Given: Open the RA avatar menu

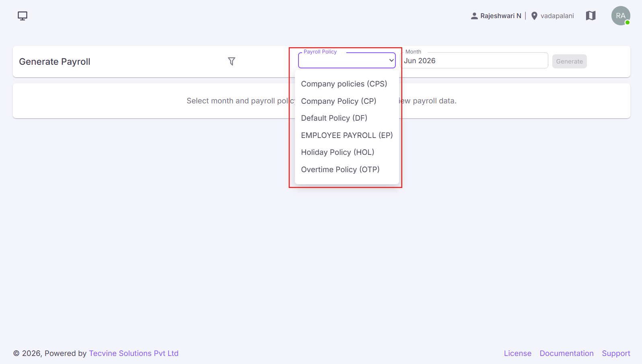Looking at the screenshot, I should coord(621,16).
